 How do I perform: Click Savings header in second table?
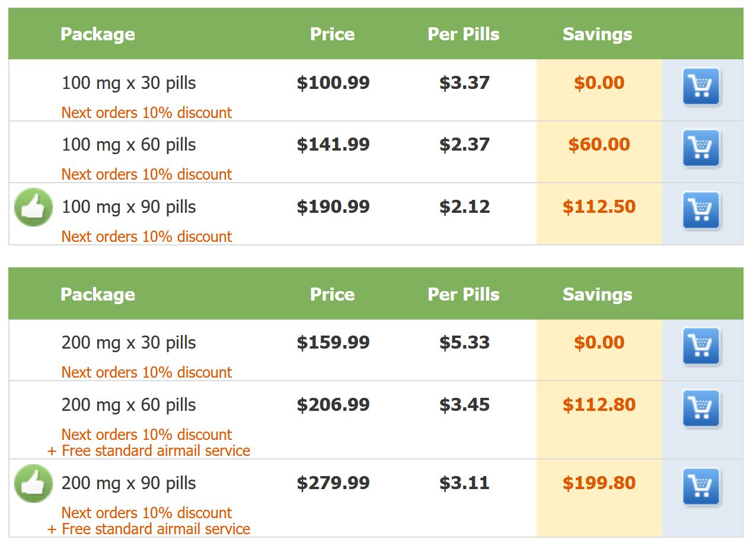598,294
